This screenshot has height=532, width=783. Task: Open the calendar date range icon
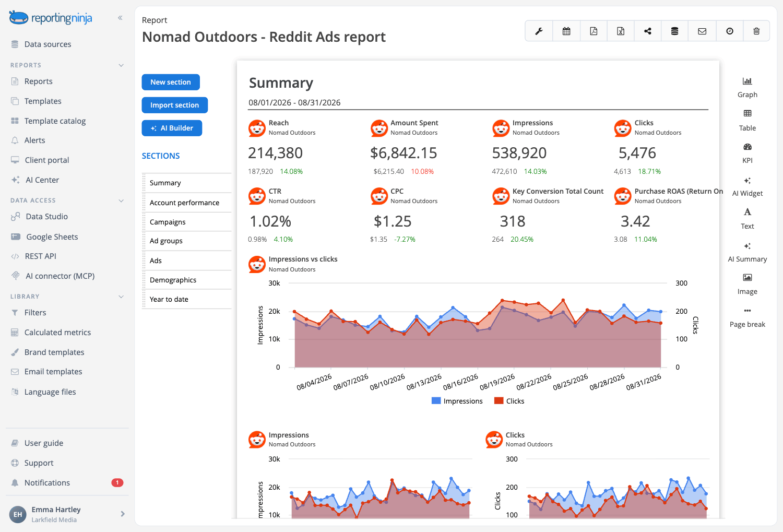pyautogui.click(x=566, y=31)
